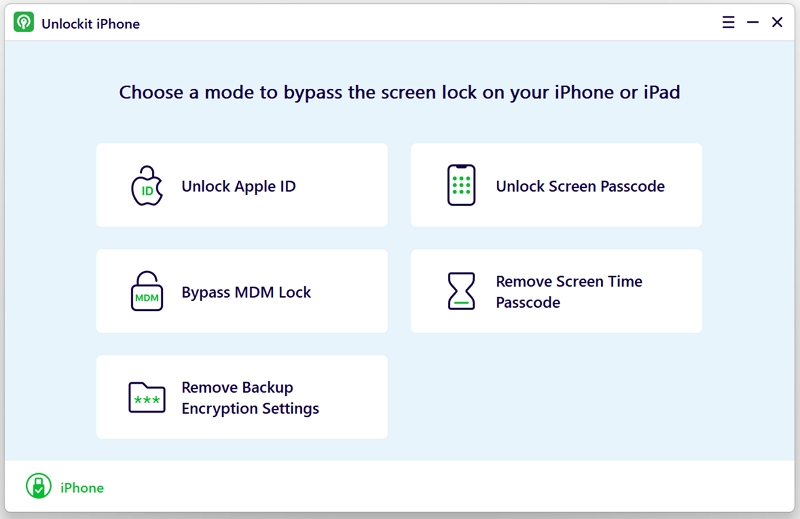Click the green device lock icon in footer
Screen dimensions: 800x519
point(38,487)
